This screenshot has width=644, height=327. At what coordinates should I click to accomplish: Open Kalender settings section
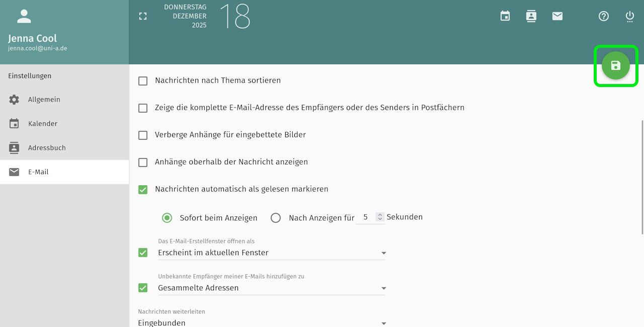[43, 124]
